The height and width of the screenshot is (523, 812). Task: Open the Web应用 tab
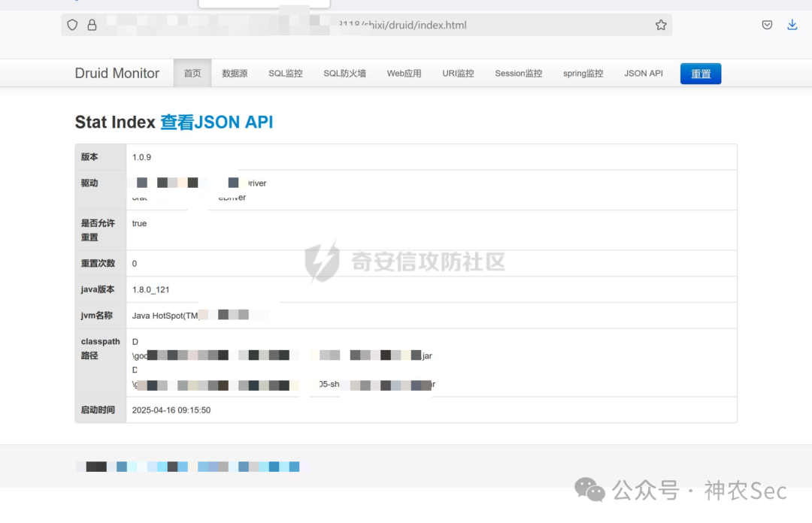click(404, 73)
